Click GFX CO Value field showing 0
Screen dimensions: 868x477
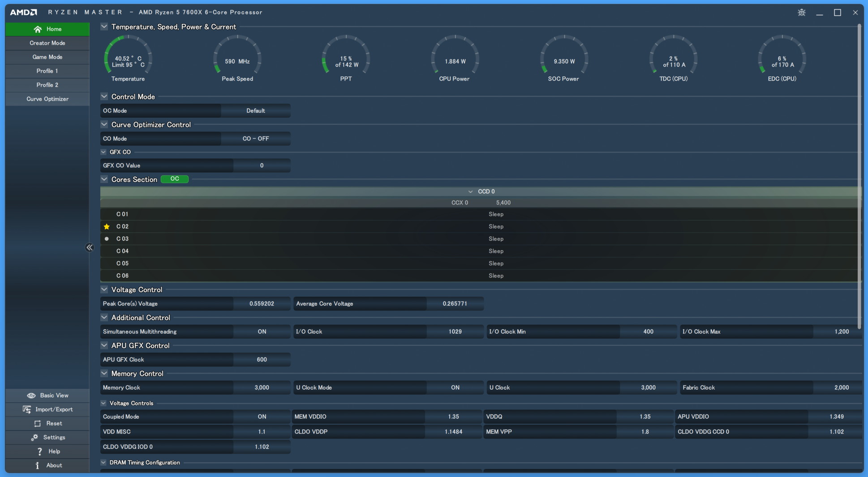coord(262,166)
